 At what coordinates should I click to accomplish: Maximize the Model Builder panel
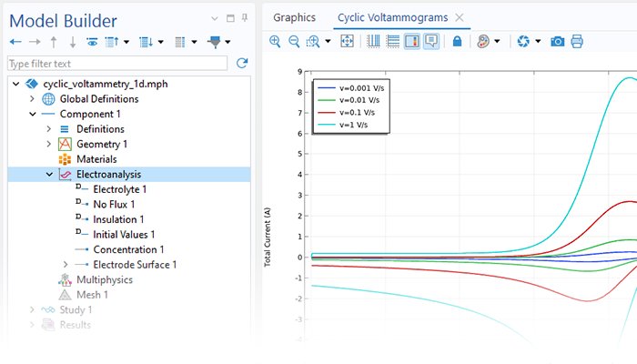click(230, 18)
